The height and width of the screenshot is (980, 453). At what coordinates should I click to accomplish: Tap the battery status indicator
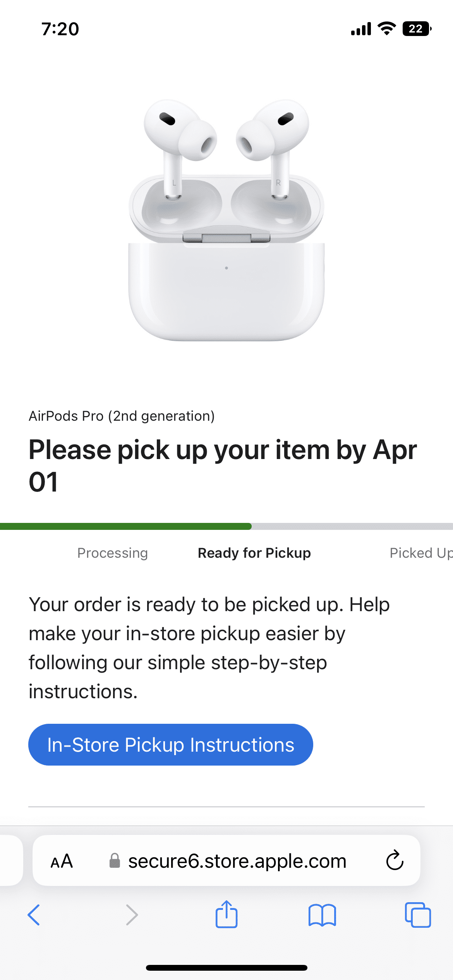[x=417, y=29]
